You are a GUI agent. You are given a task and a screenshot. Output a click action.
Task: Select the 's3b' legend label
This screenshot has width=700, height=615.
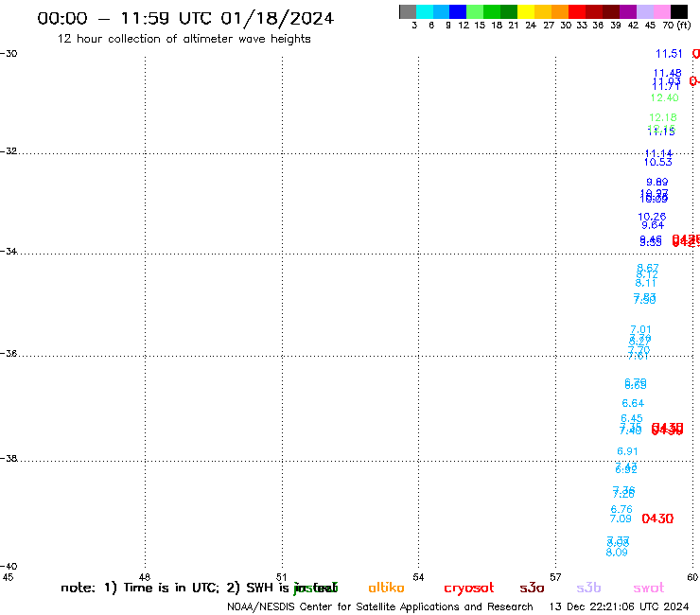[x=588, y=588]
